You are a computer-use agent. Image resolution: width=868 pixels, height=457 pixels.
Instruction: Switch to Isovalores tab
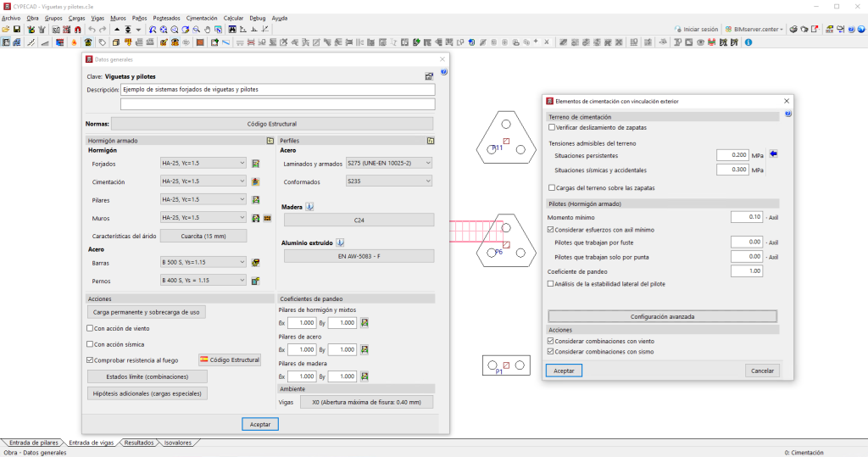178,443
